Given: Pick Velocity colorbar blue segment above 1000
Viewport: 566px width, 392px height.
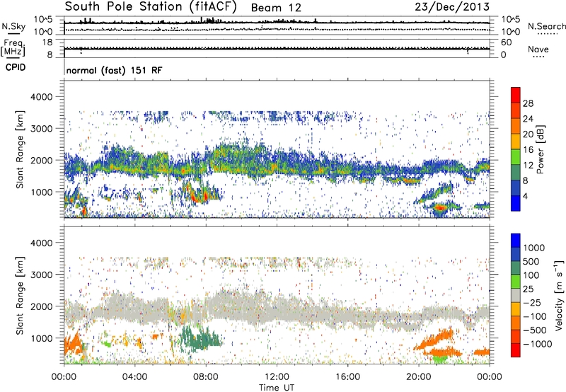Looking at the screenshot, I should click(x=516, y=241).
